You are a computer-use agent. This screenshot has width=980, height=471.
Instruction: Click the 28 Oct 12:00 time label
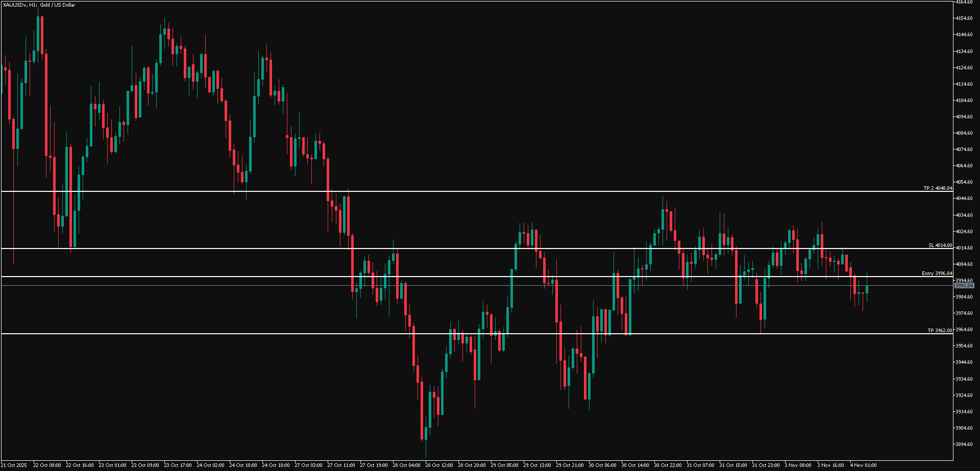click(439, 465)
